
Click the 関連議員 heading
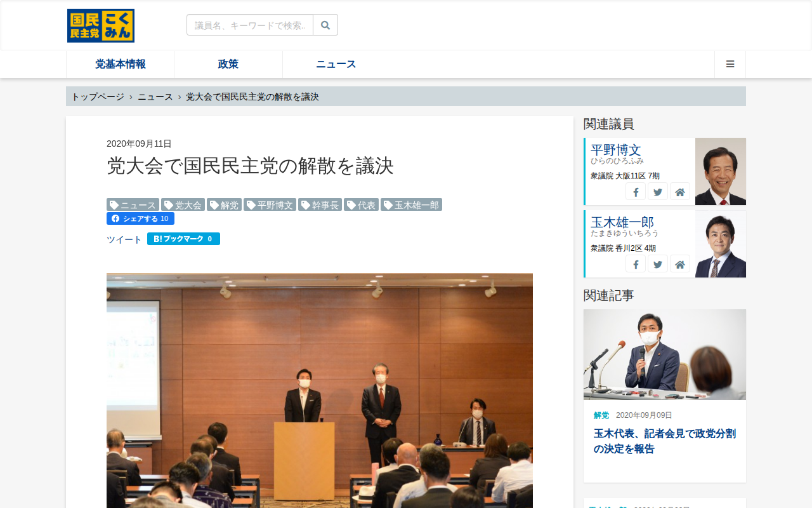pos(609,124)
